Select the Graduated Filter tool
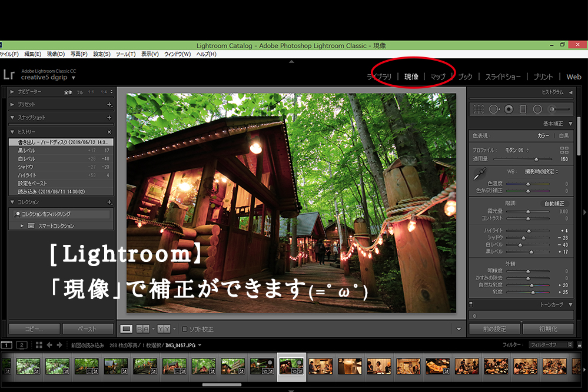 click(x=523, y=109)
